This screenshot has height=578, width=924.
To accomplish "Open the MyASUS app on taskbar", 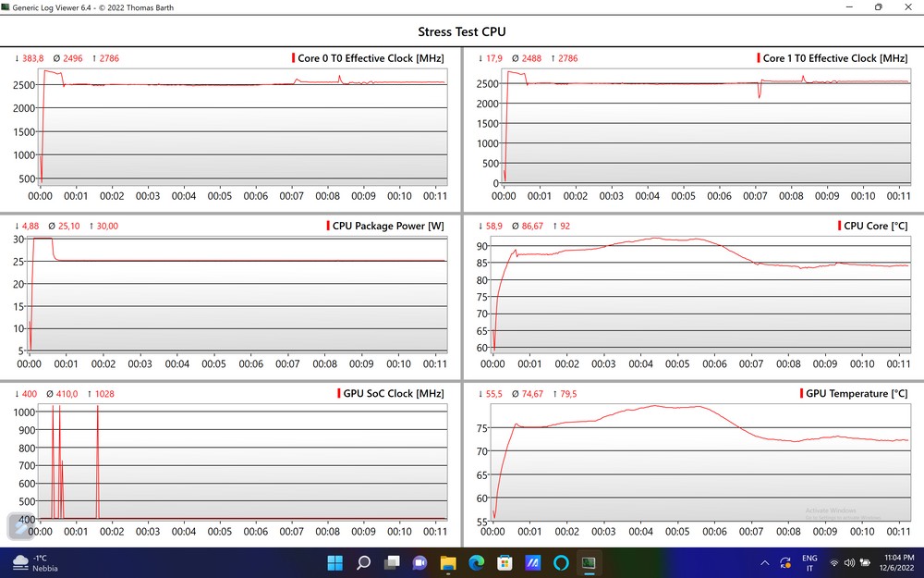I will [x=533, y=562].
